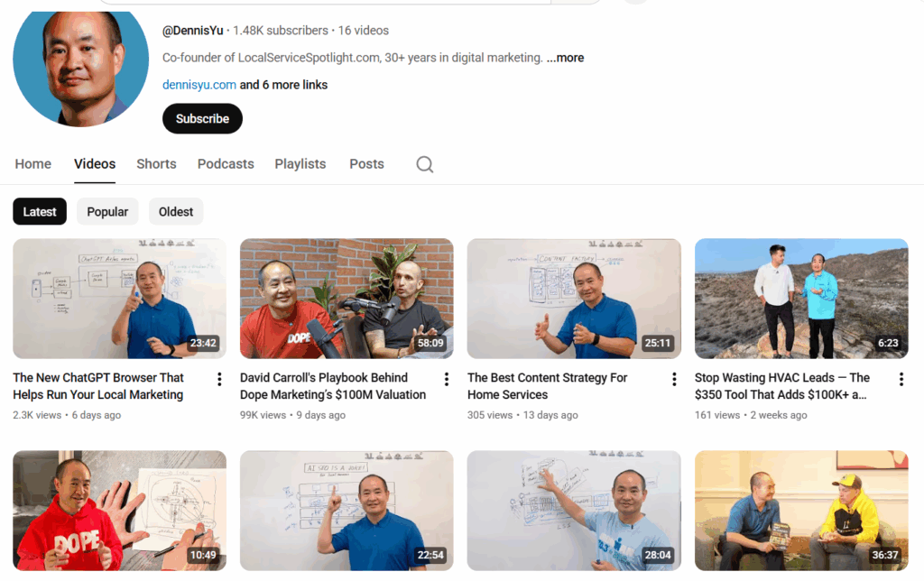The image size is (924, 581).
Task: Expand the 'and 6 more links' list
Action: click(x=283, y=85)
